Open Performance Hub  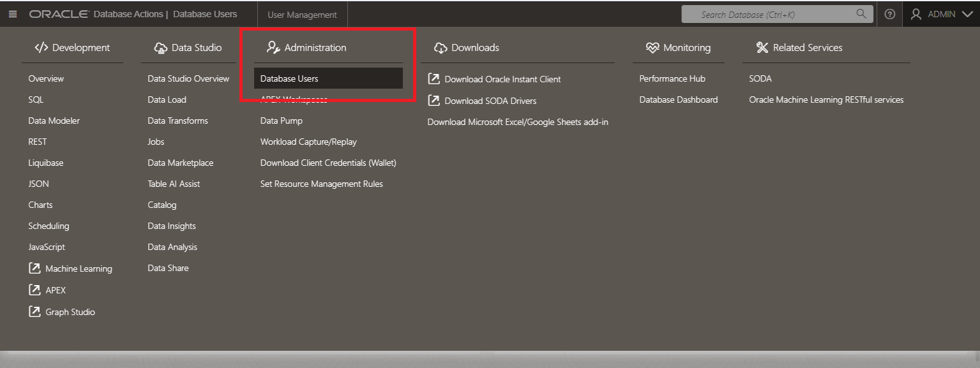pos(672,78)
